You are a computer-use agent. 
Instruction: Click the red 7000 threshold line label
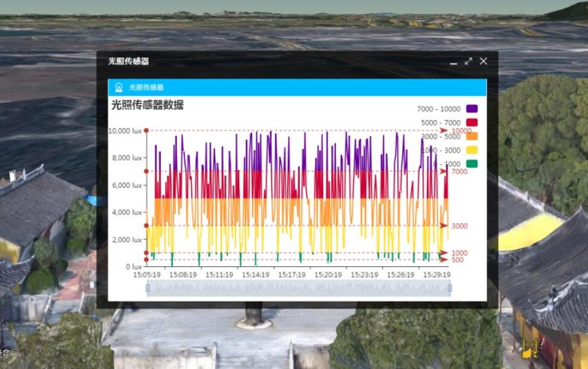(x=459, y=172)
